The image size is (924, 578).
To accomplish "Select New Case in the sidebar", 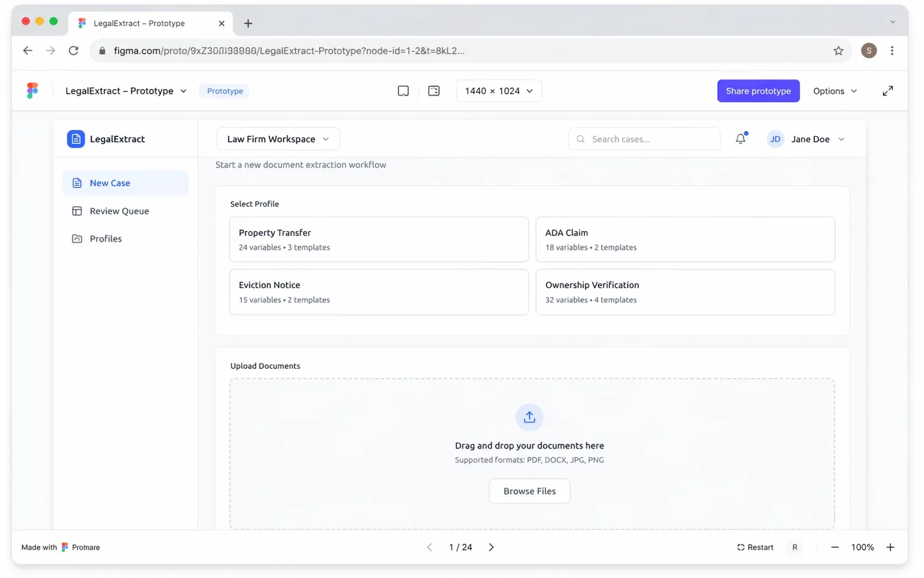I will coord(125,183).
